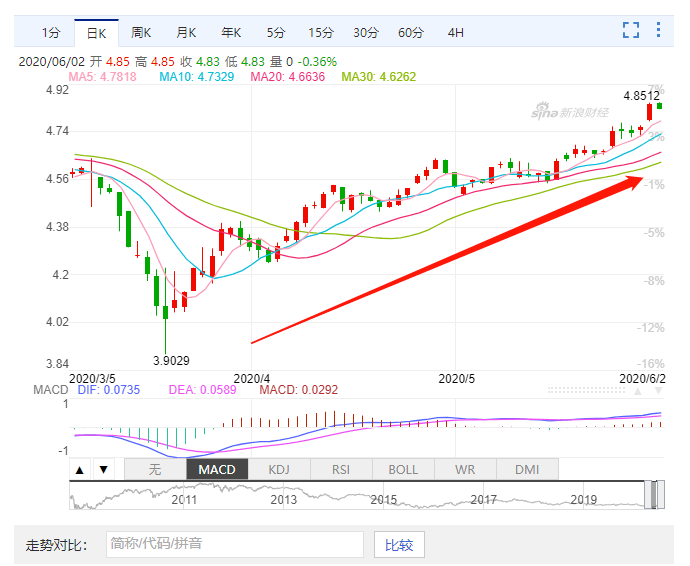This screenshot has height=566, width=690.
Task: Enable the KDJ indicator
Action: pyautogui.click(x=279, y=470)
